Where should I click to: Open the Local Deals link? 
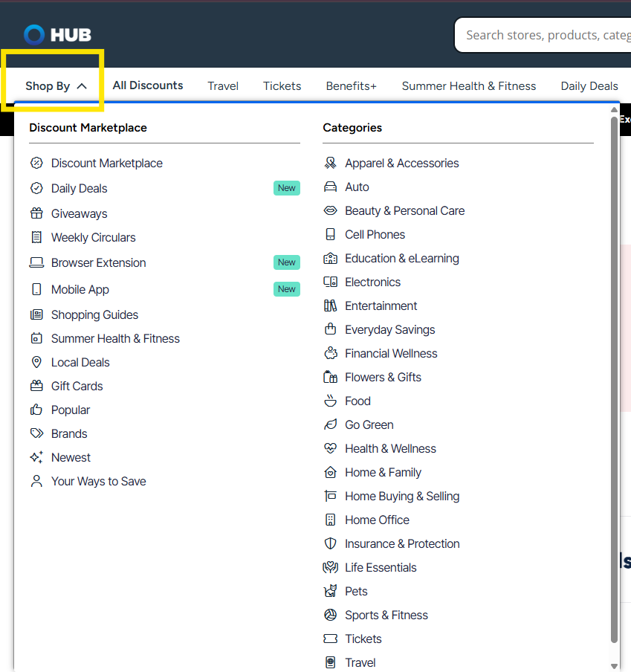click(x=80, y=363)
